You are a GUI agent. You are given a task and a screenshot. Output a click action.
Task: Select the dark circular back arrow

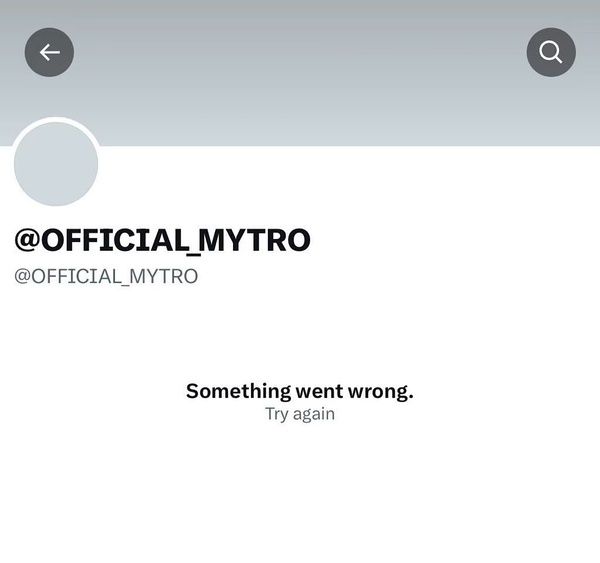point(49,52)
